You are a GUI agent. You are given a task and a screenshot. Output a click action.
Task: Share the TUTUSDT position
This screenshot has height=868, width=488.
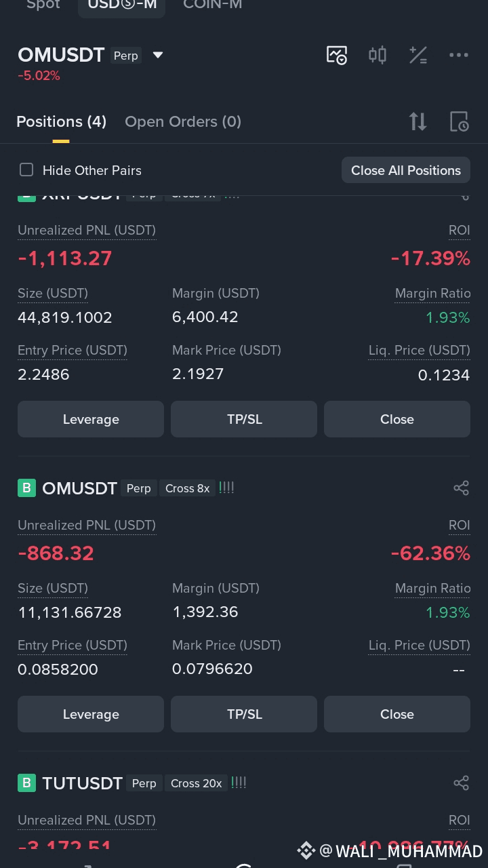[461, 783]
